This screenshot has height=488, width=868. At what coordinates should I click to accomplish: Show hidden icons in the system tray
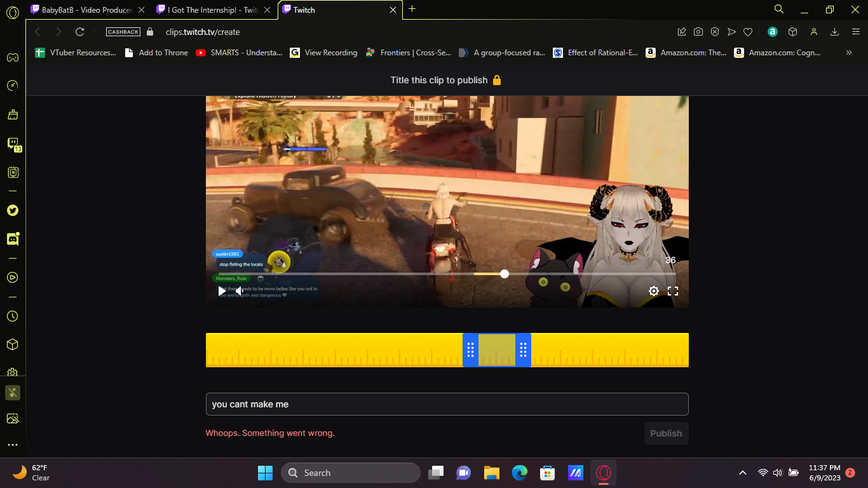pyautogui.click(x=742, y=473)
